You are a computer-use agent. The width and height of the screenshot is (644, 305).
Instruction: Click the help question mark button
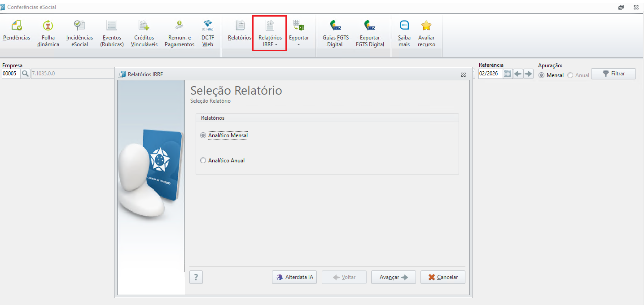196,277
